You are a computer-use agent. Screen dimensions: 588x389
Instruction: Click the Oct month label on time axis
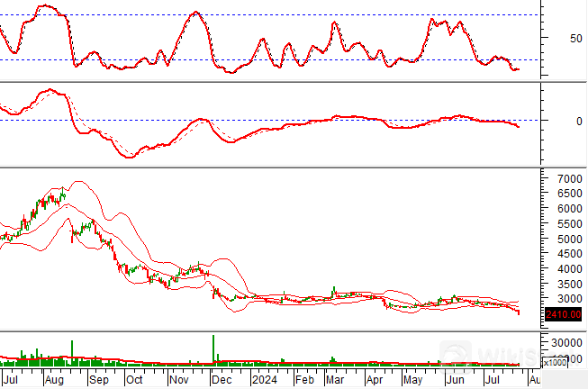(x=133, y=380)
